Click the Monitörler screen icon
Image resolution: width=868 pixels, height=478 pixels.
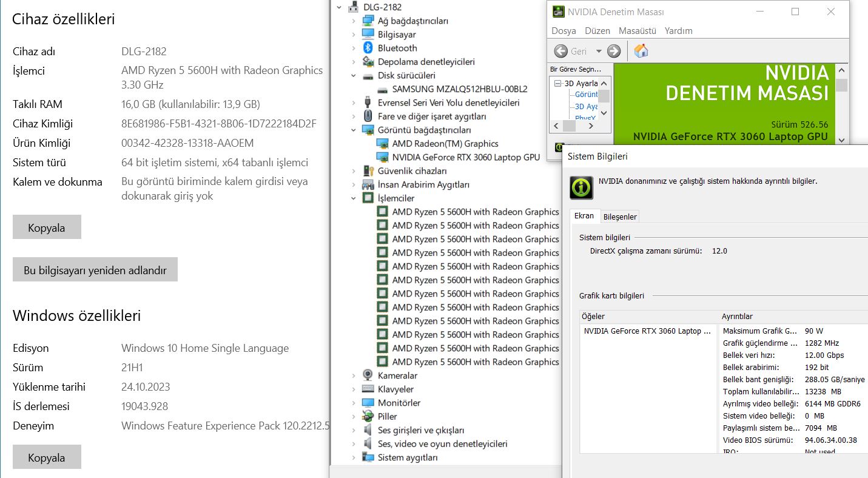pos(368,403)
